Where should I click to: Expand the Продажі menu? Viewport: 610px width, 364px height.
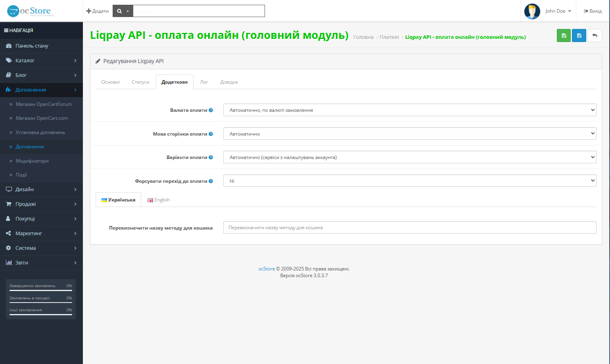tap(41, 204)
